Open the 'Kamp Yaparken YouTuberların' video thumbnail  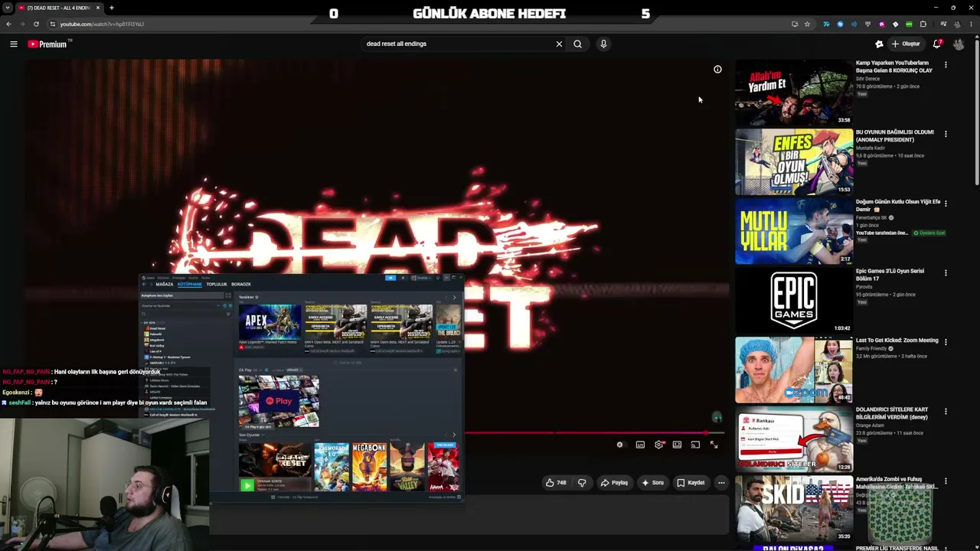[794, 93]
